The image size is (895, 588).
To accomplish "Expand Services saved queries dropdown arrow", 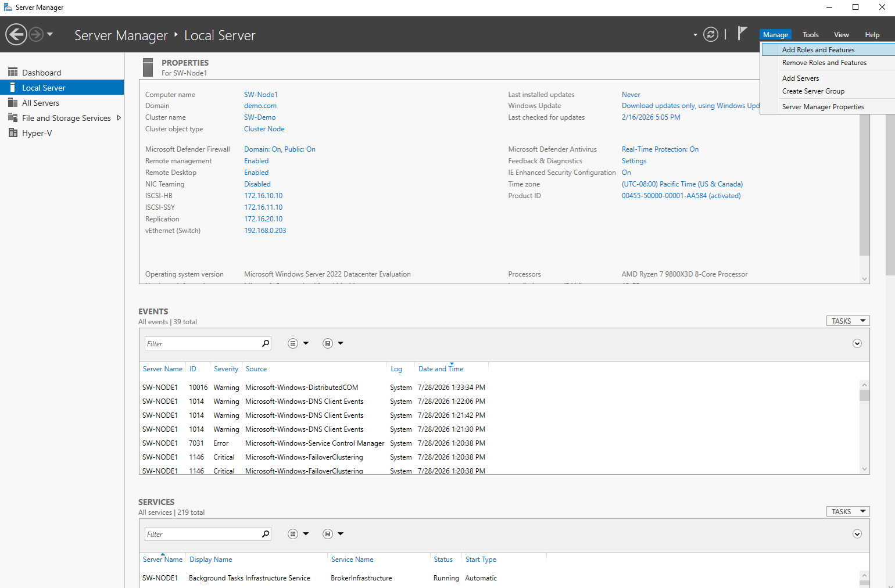I will click(x=341, y=534).
